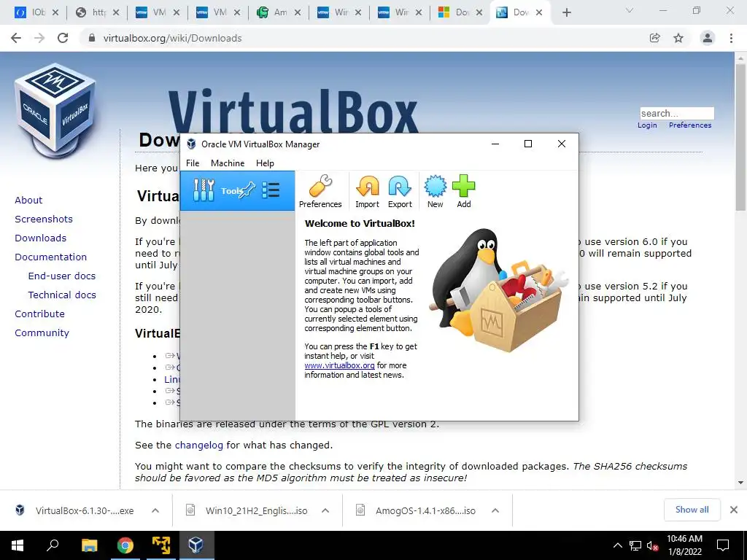Close the downloads bar

click(x=734, y=510)
